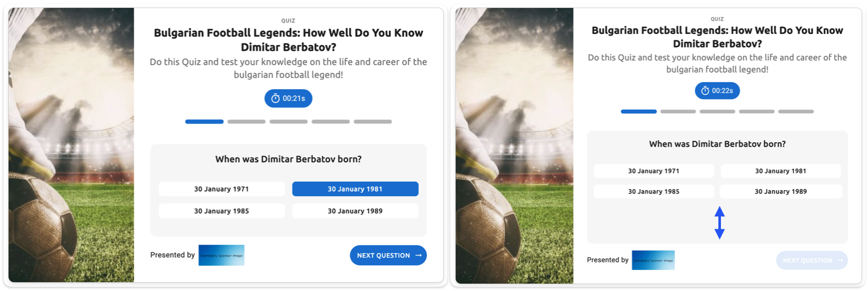Image resolution: width=868 pixels, height=291 pixels.
Task: Choose 30 January 1971 in the left quiz
Action: (221, 189)
